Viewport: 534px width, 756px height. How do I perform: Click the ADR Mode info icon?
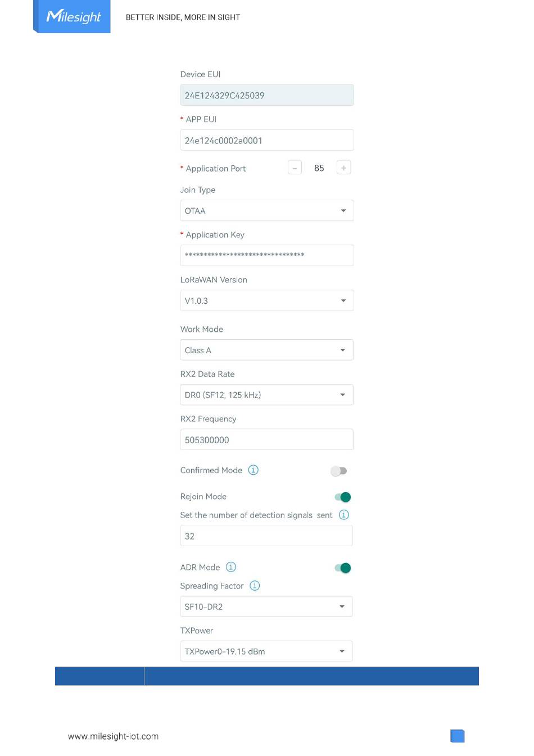pos(231,567)
